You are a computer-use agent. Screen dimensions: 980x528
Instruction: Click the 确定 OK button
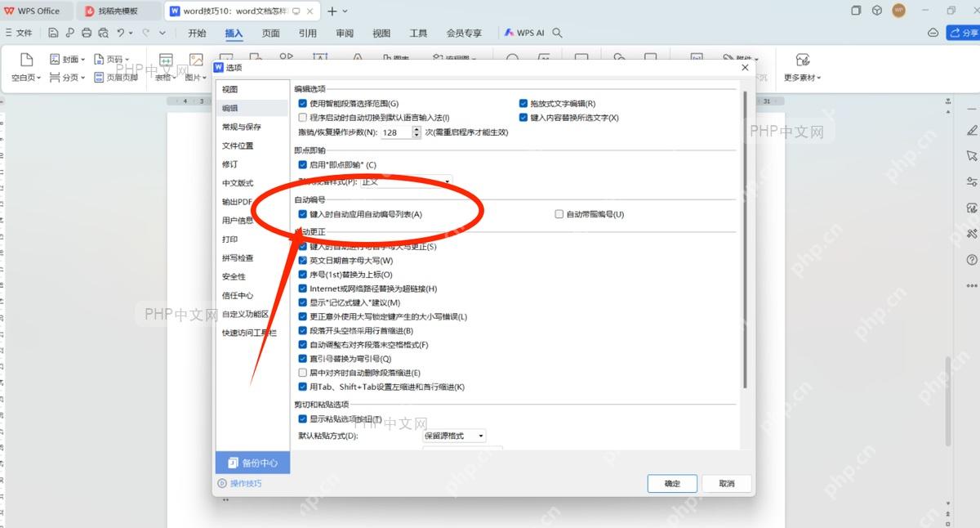pos(672,483)
